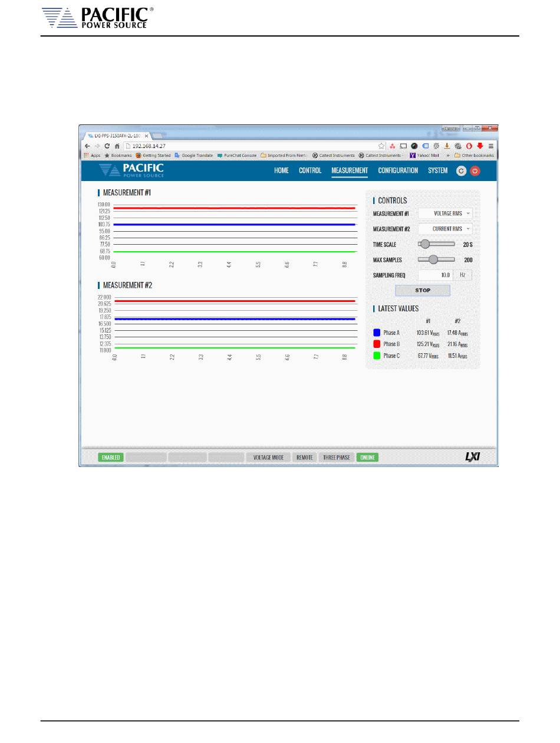Click the Time Scale slider handle

tap(424, 244)
